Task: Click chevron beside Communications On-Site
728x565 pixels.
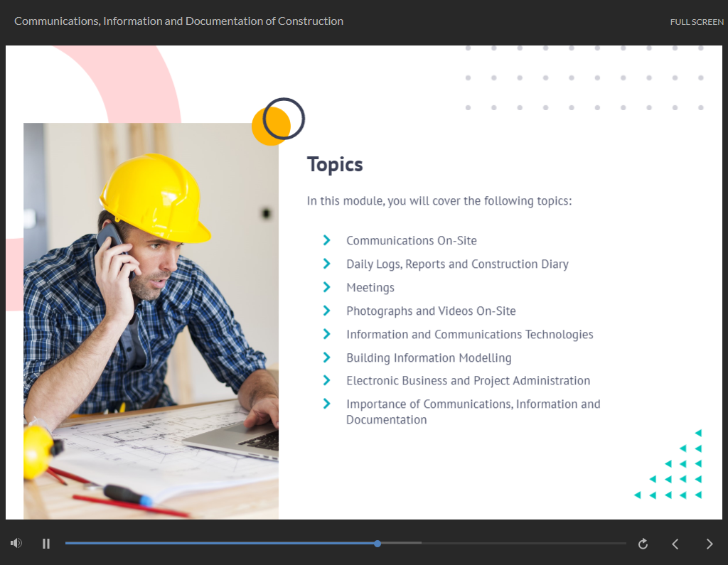Action: [x=327, y=240]
